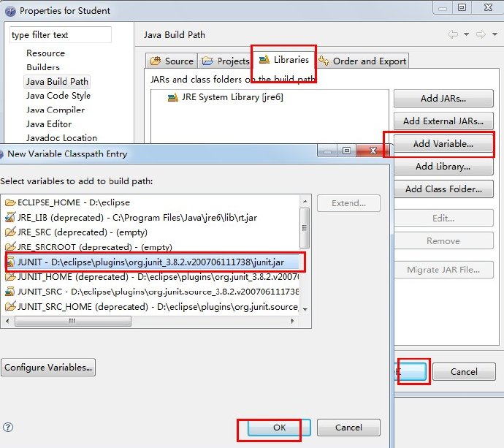Click the vertical scrollbar up arrow
This screenshot has width=504, height=448.
(x=305, y=201)
